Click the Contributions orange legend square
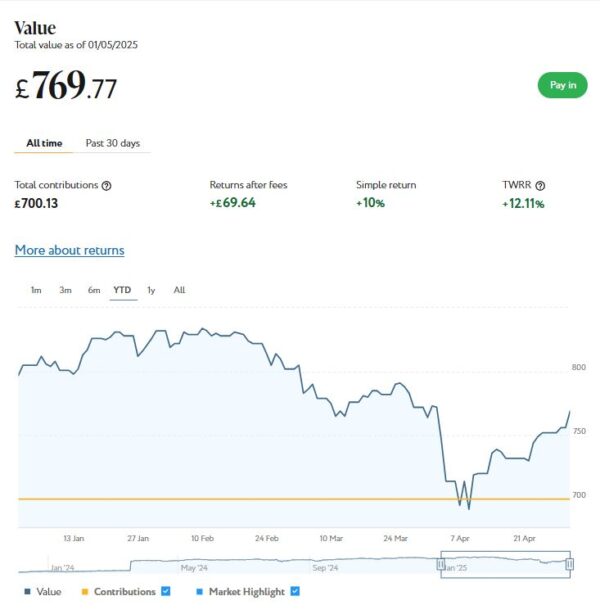 [85, 592]
